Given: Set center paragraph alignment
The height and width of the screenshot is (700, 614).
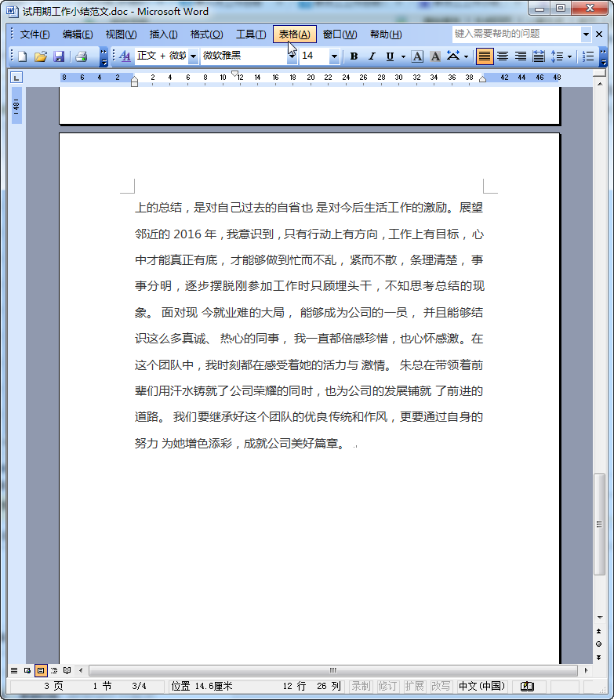Looking at the screenshot, I should click(503, 56).
